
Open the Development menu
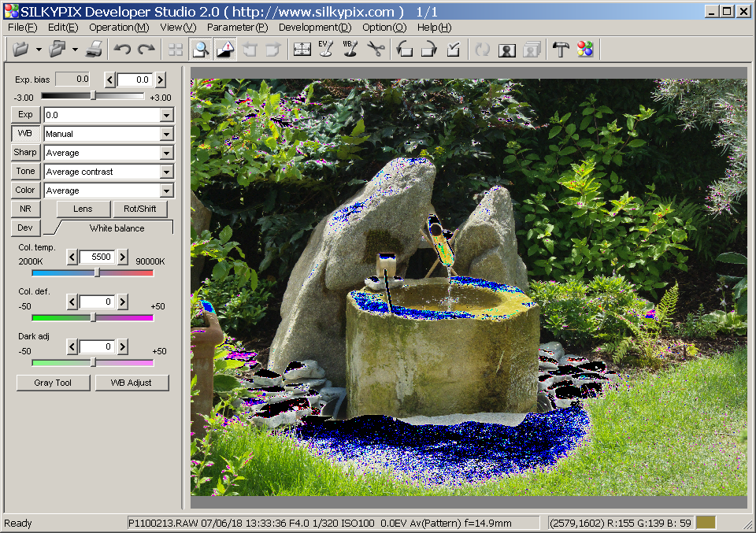tap(315, 28)
